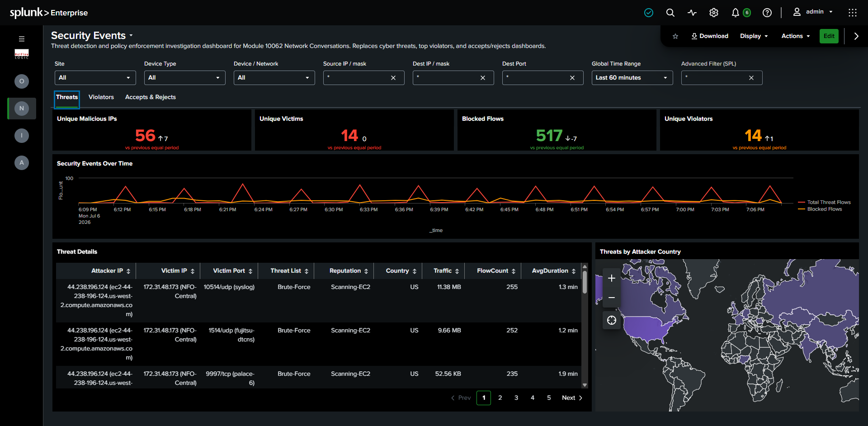Open the notifications bell
The width and height of the screenshot is (868, 426).
point(736,13)
